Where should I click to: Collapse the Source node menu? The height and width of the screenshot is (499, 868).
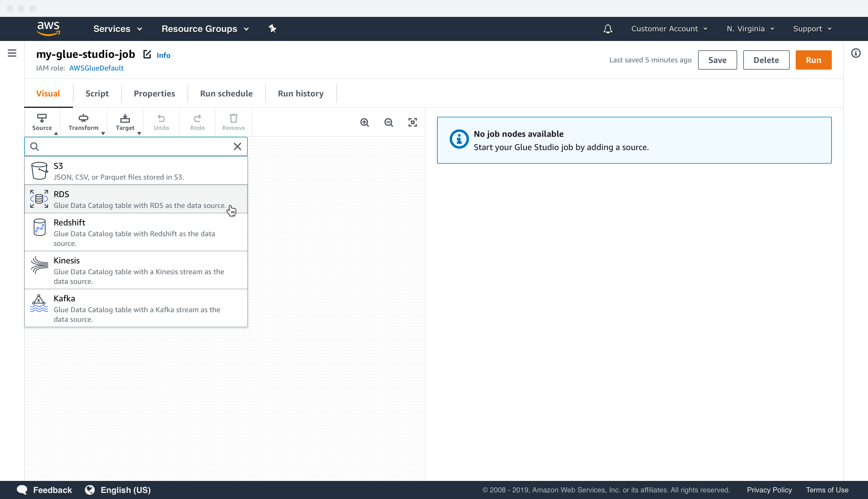point(42,122)
